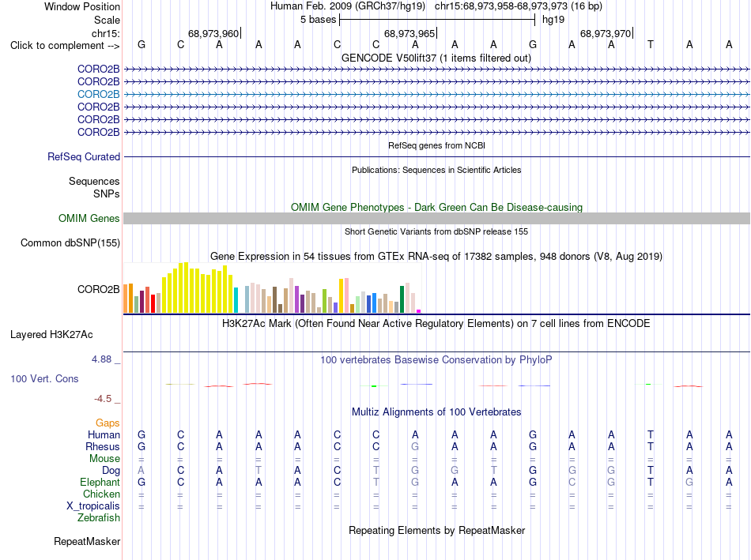
Task: Click the 68,973,960 position label
Action: point(213,33)
